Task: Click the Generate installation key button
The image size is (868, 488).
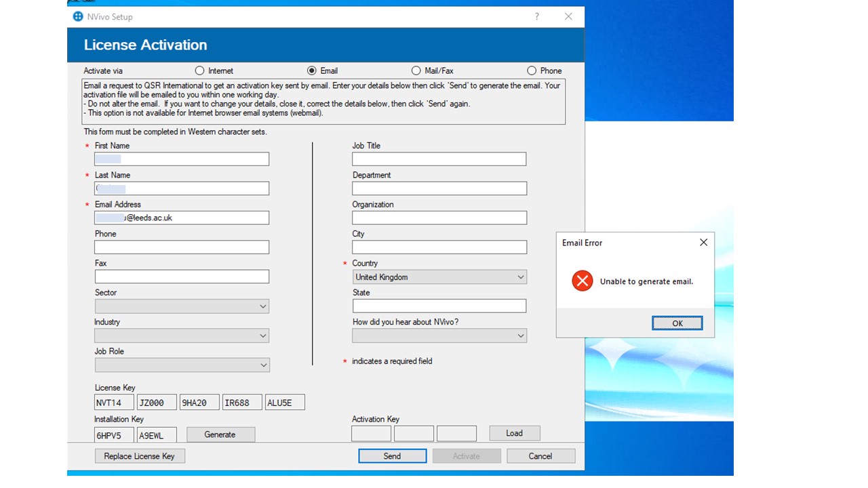Action: [x=220, y=434]
